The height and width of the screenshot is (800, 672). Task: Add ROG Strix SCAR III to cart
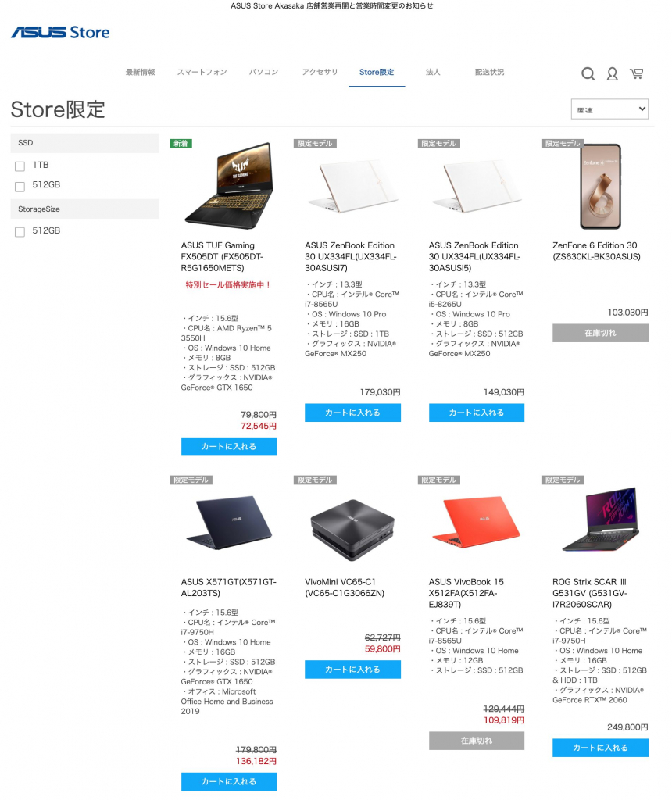pos(600,748)
